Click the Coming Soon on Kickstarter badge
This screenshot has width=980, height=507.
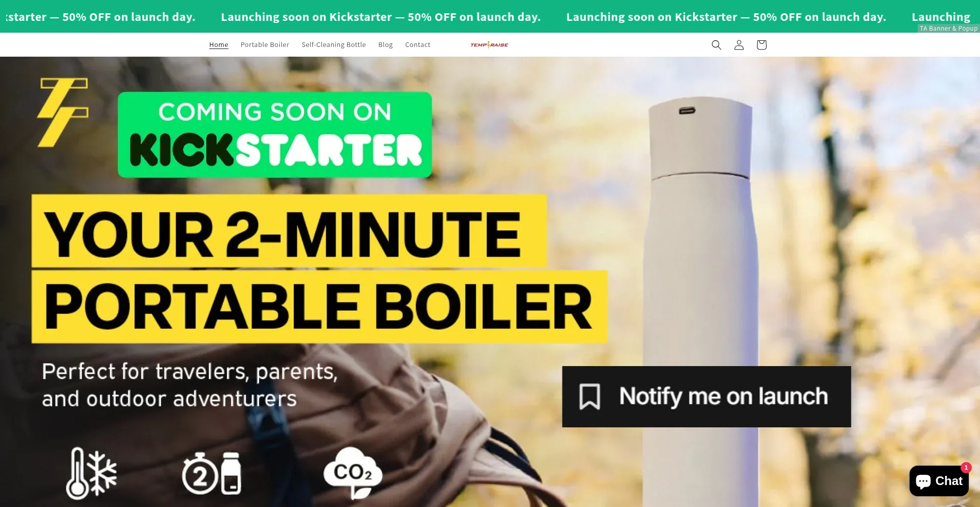pyautogui.click(x=275, y=135)
